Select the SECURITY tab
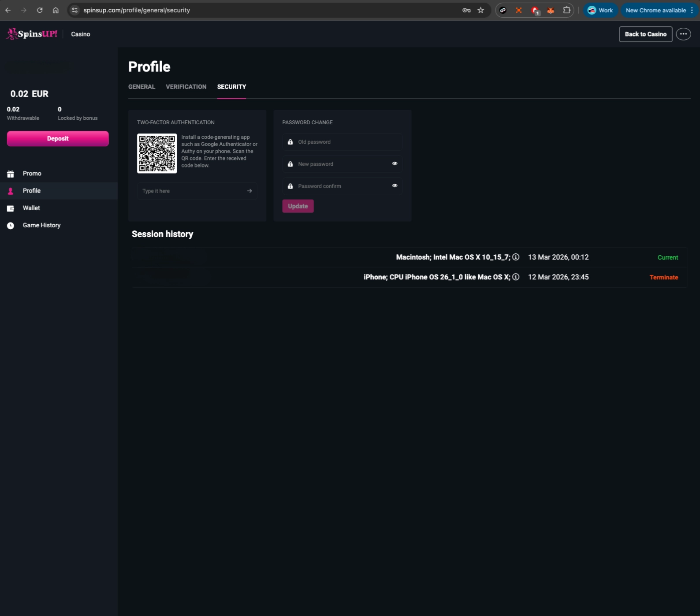 pyautogui.click(x=231, y=87)
